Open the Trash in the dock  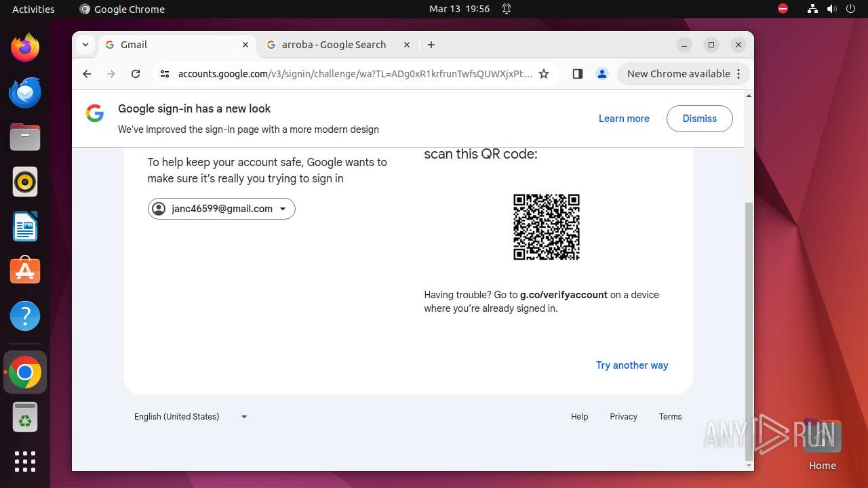tap(25, 417)
